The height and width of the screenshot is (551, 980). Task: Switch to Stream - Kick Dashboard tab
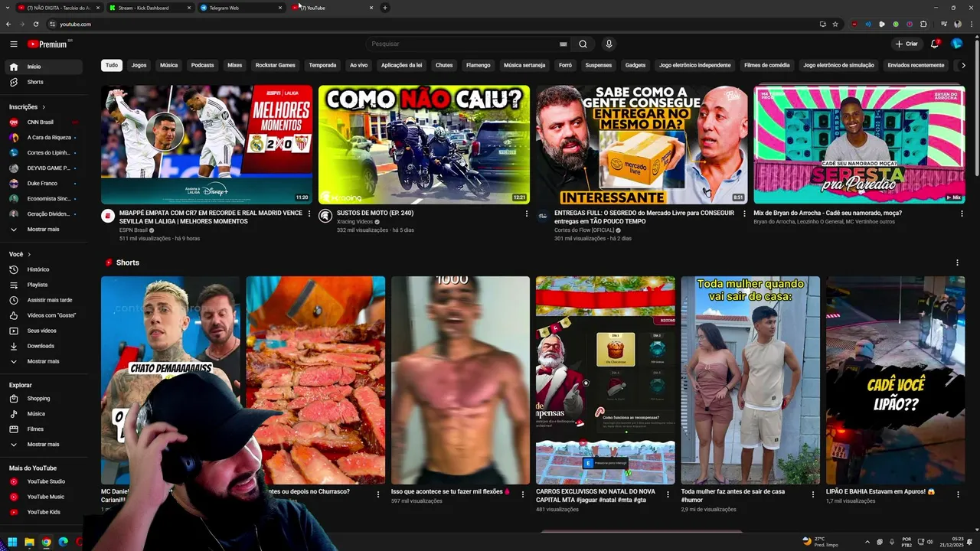pyautogui.click(x=149, y=8)
